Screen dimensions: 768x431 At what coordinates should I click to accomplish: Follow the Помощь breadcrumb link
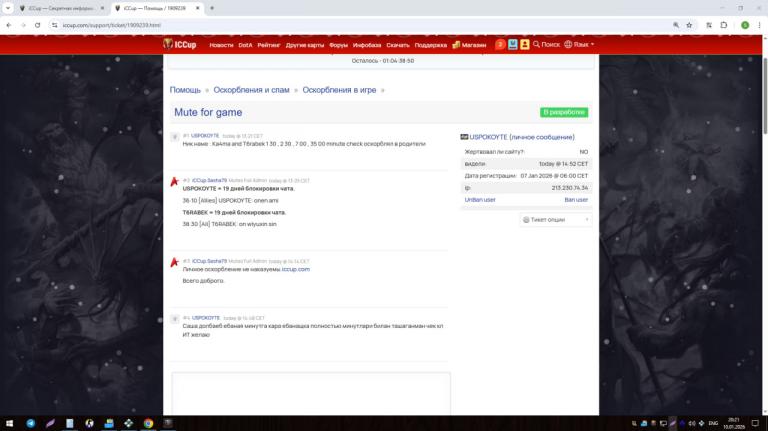tap(185, 90)
